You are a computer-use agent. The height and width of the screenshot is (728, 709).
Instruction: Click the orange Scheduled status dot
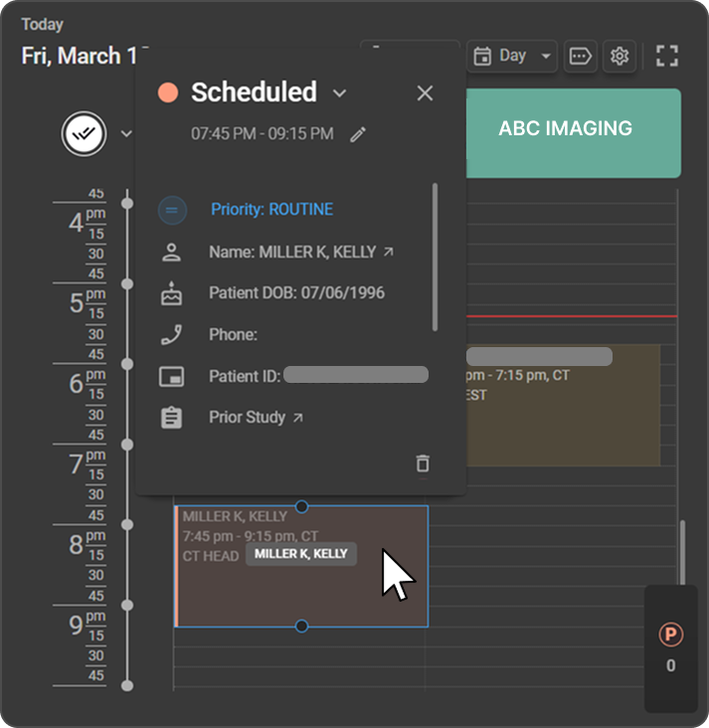pos(168,92)
